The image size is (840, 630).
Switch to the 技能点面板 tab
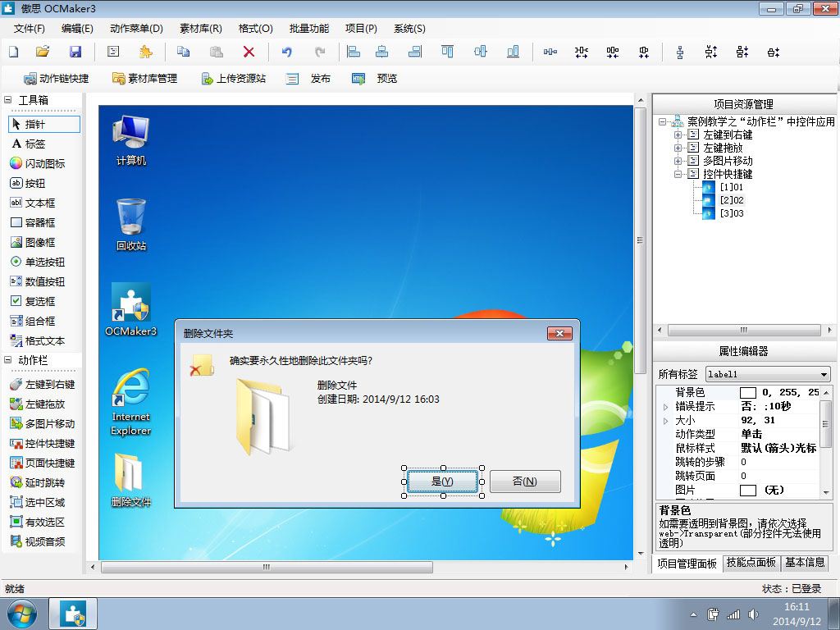[x=751, y=563]
